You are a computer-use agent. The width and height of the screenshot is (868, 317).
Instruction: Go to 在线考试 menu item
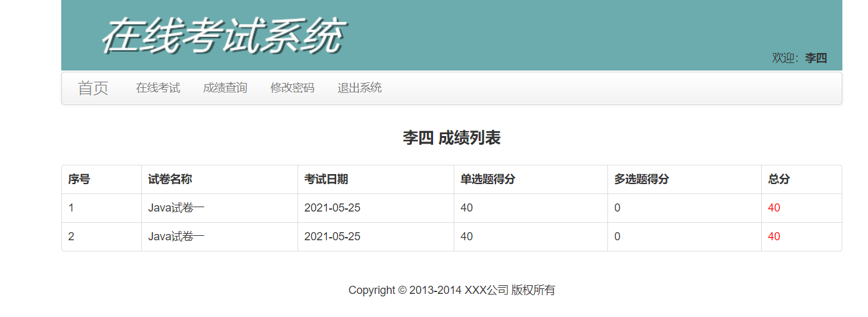(x=158, y=88)
